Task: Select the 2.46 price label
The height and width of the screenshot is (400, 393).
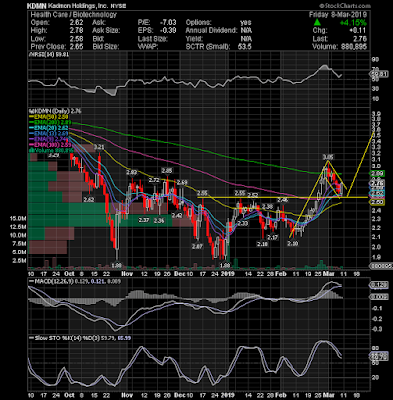Action: coord(283,200)
